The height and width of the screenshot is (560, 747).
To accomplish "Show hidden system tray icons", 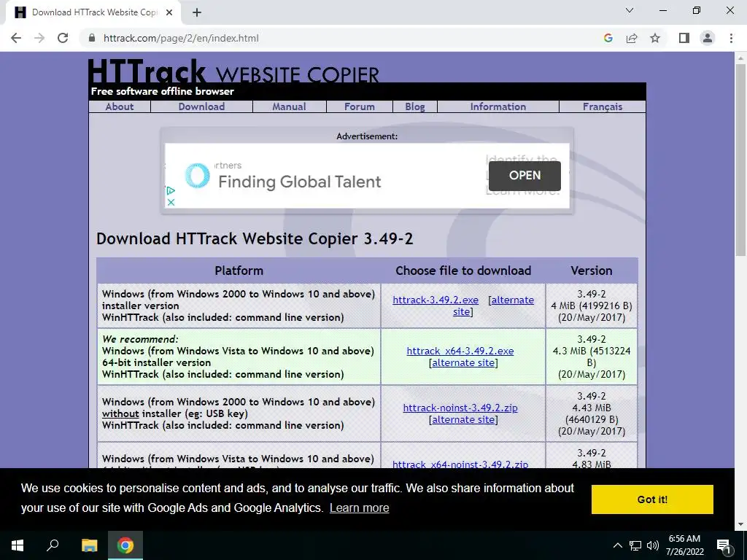I will (x=617, y=545).
